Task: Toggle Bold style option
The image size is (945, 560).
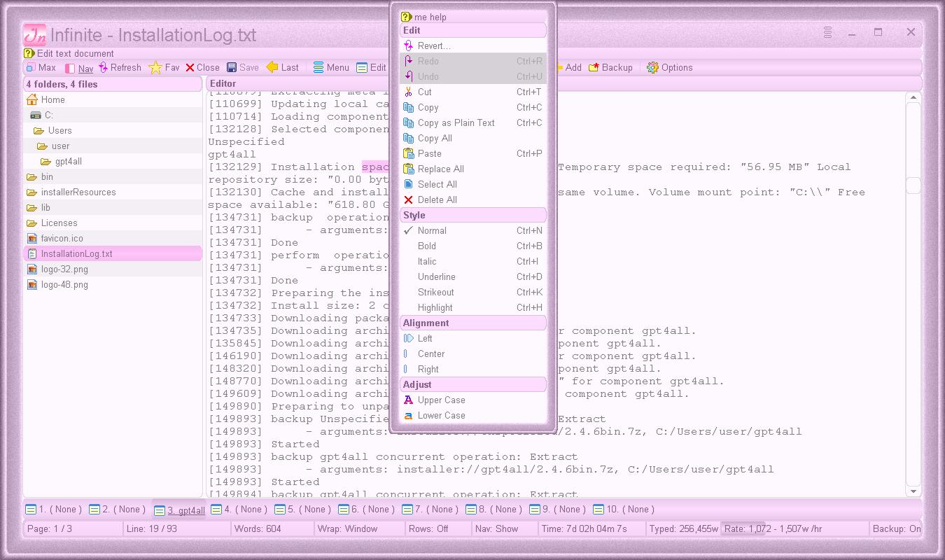Action: coord(473,246)
